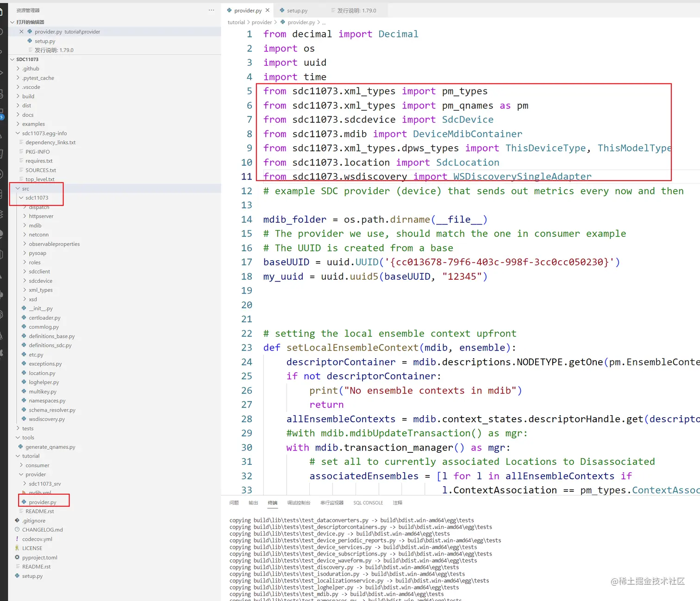Close the provider.py editor tab
Screen dimensions: 700x601
(x=268, y=10)
